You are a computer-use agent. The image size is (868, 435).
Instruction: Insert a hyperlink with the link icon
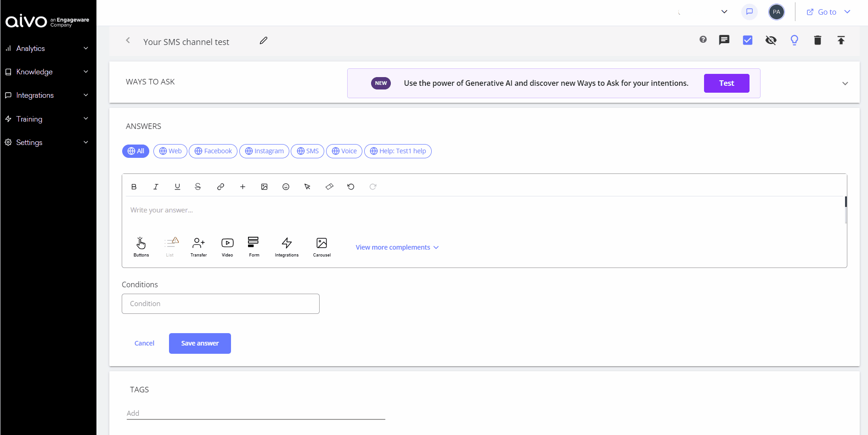[221, 187]
